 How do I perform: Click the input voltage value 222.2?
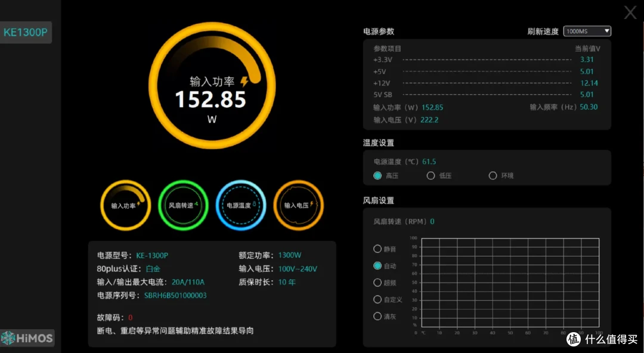pos(429,120)
